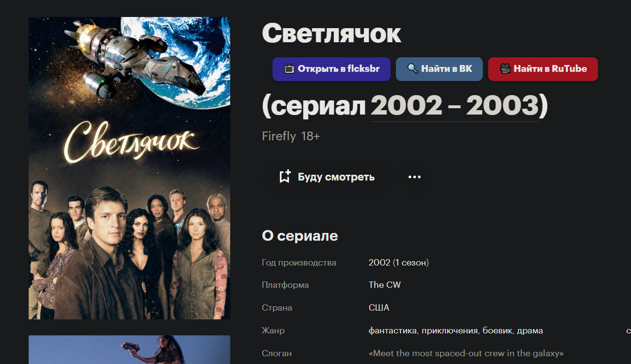
Task: Click the Firefly original title text
Action: tap(279, 136)
